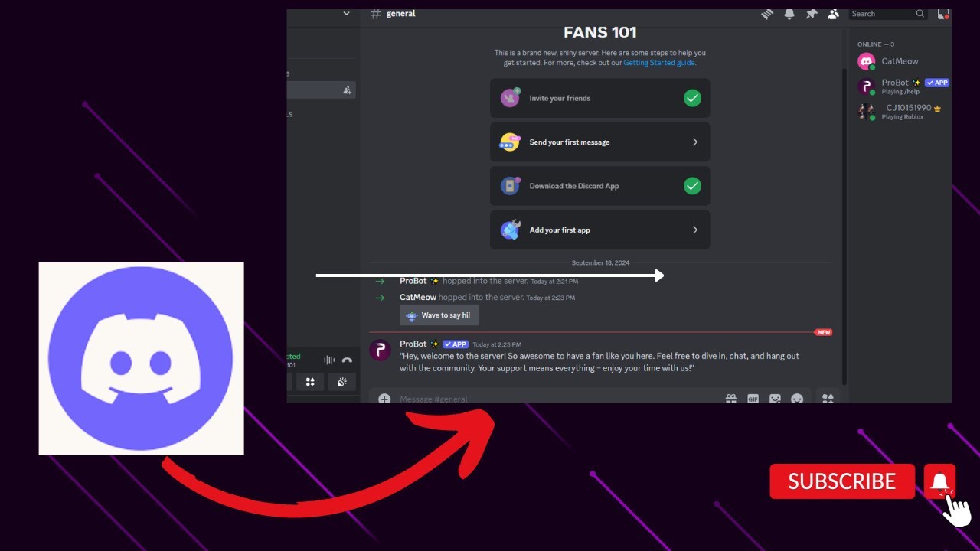This screenshot has width=980, height=551.
Task: Click the search magnifier icon
Action: [x=920, y=14]
